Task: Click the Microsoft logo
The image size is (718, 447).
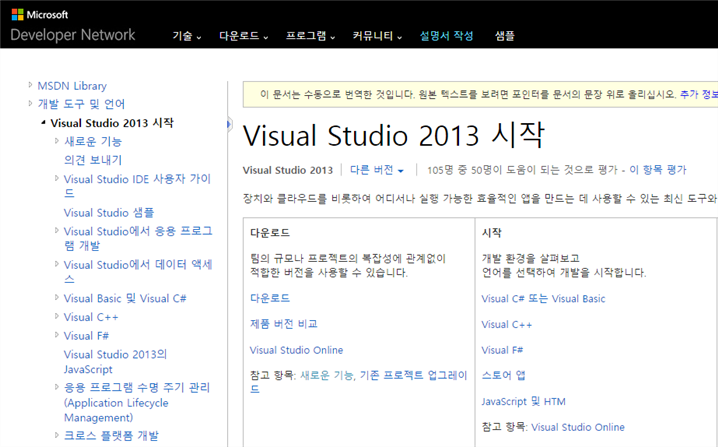Action: coord(40,15)
